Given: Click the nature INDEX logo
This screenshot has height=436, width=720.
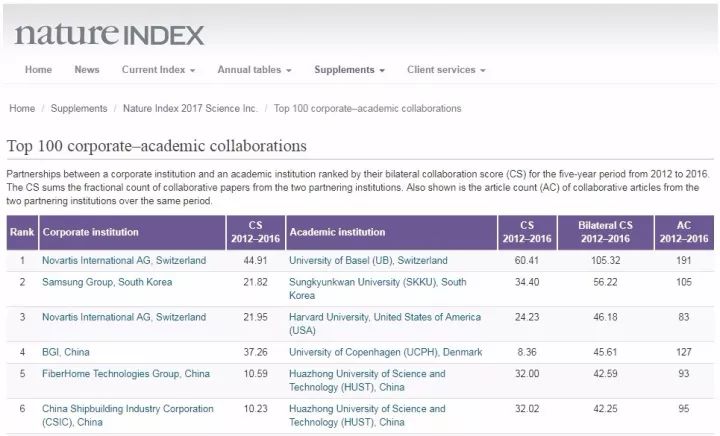Looking at the screenshot, I should coord(109,34).
